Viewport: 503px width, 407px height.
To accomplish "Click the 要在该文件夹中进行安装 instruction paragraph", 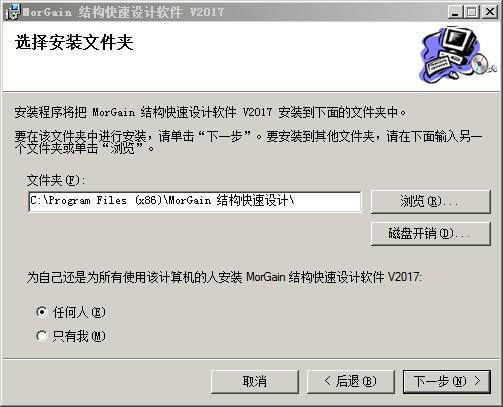I will (248, 142).
